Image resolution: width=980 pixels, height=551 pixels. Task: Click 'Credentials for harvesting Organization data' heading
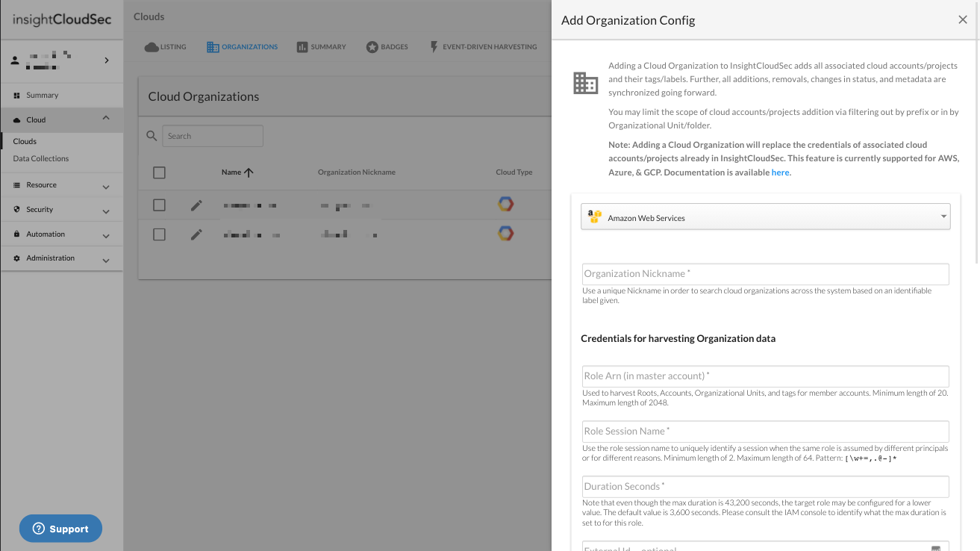coord(678,338)
